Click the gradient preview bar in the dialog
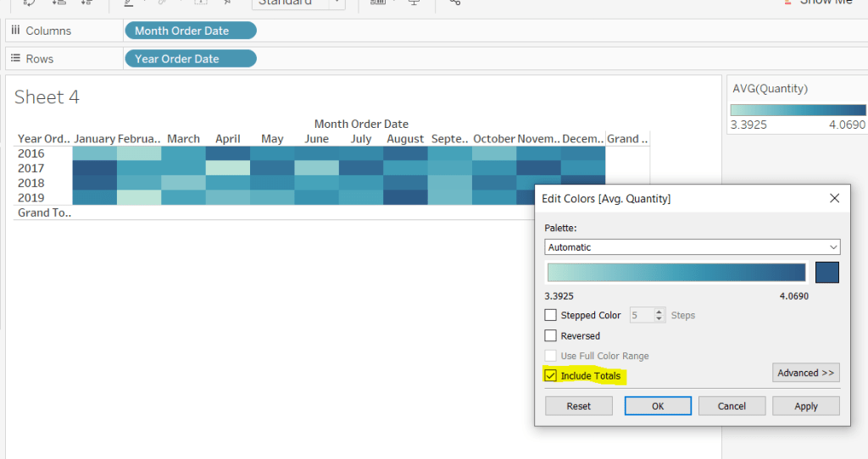The image size is (868, 459). click(x=676, y=272)
